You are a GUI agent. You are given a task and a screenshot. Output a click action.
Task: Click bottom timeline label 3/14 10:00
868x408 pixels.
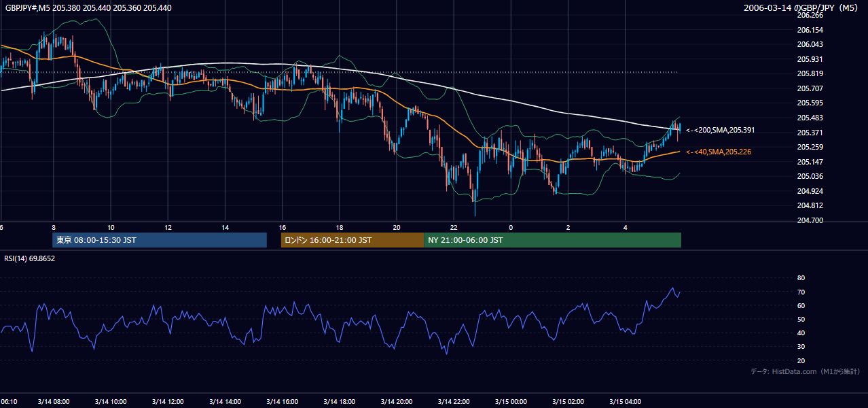111,402
